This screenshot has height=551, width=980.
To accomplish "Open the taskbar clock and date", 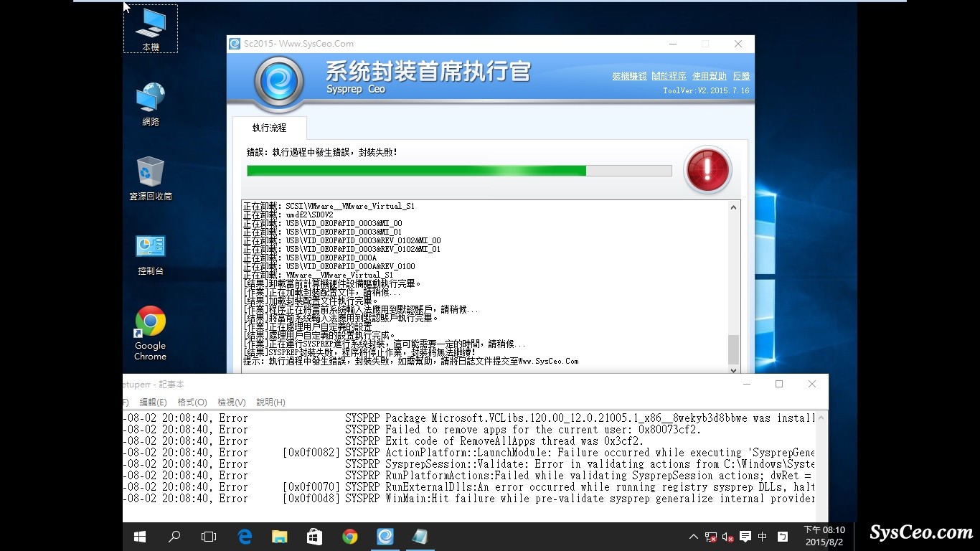I will (824, 537).
